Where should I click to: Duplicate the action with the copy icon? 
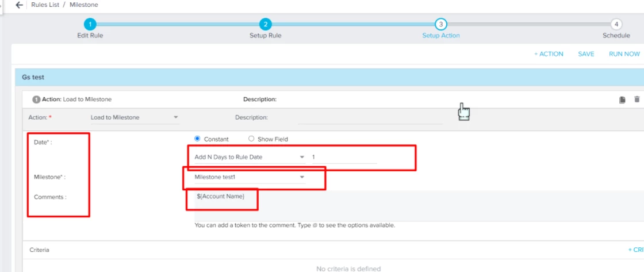[x=622, y=99]
